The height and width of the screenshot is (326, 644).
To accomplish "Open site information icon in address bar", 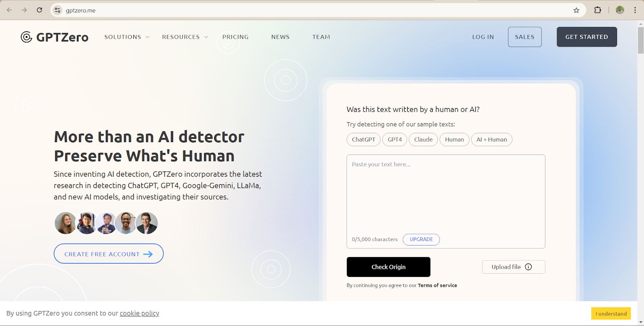I will tap(58, 10).
